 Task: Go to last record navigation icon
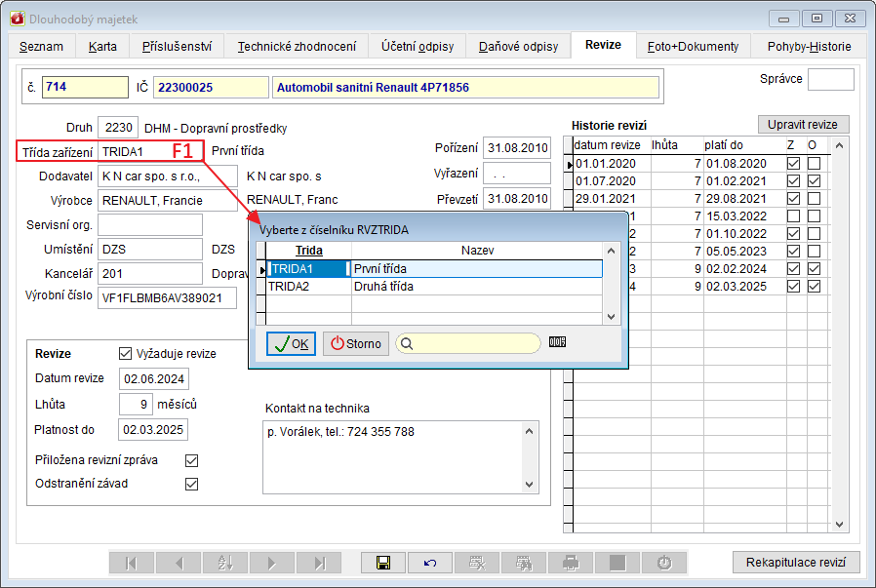tap(319, 563)
